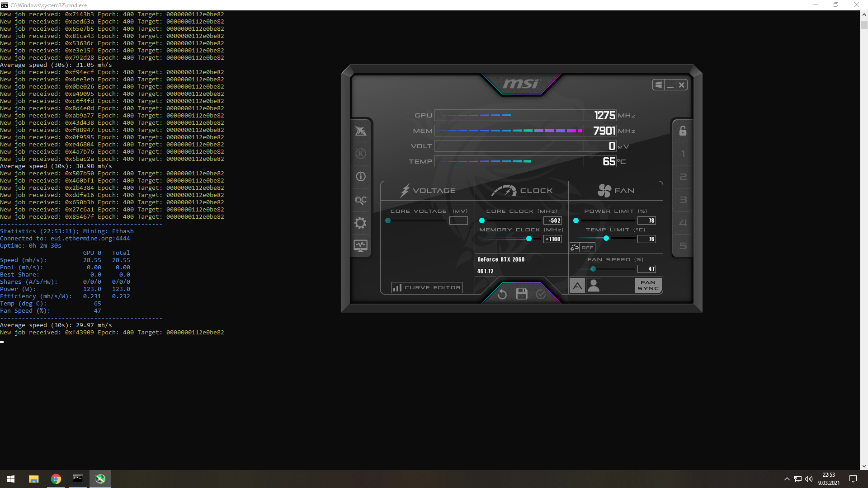Open Google Chrome from the taskbar

(x=56, y=479)
